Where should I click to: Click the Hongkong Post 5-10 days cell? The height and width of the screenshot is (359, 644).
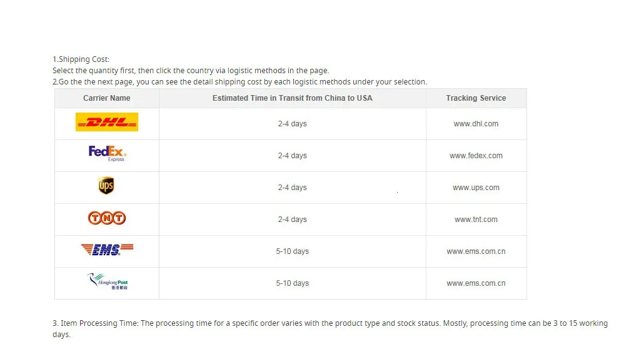click(293, 283)
